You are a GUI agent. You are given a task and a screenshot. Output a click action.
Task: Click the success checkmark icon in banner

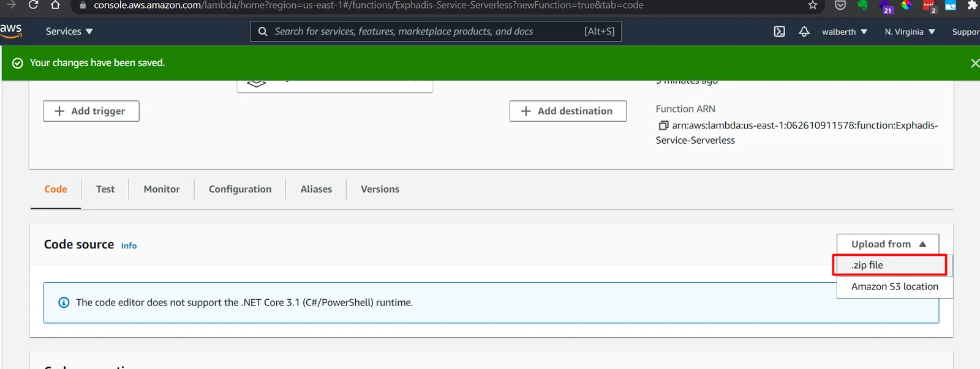point(18,63)
